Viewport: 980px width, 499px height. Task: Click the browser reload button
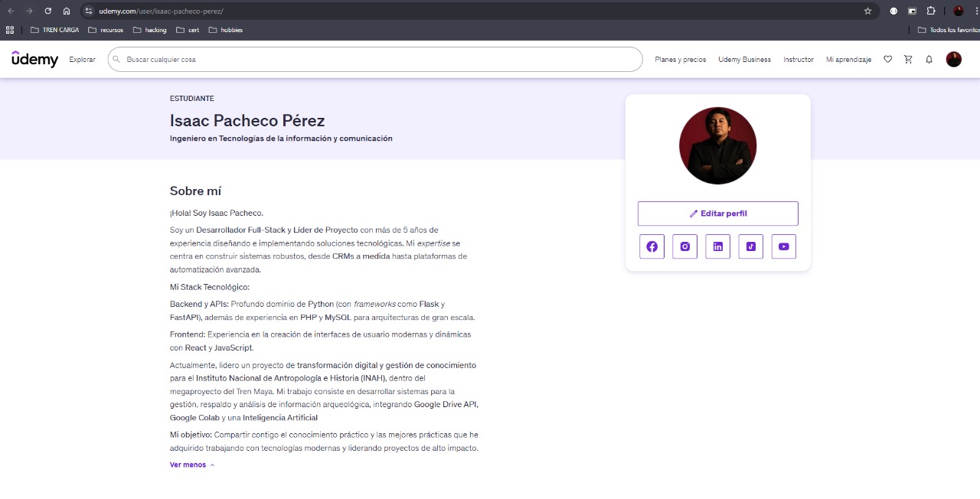pos(48,11)
